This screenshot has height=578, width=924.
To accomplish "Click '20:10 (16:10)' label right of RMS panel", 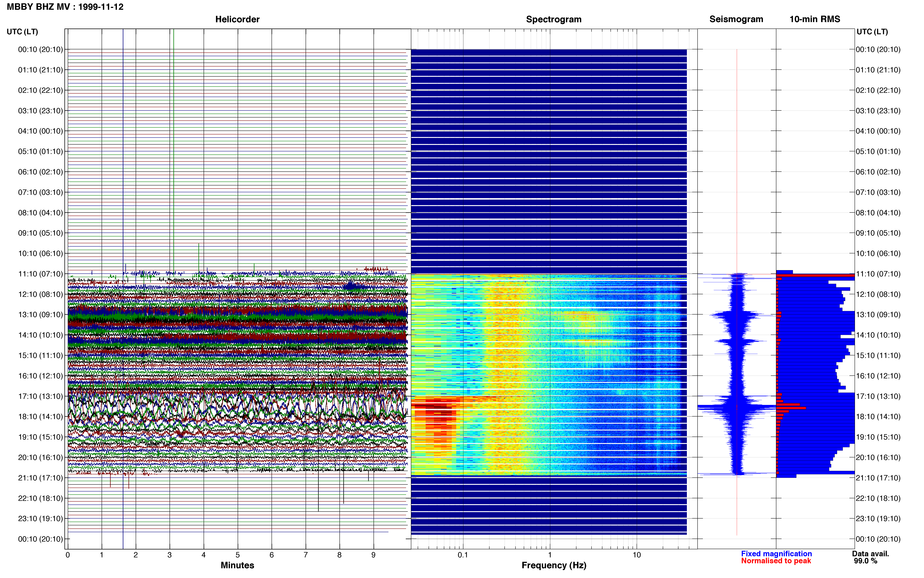I will (878, 458).
